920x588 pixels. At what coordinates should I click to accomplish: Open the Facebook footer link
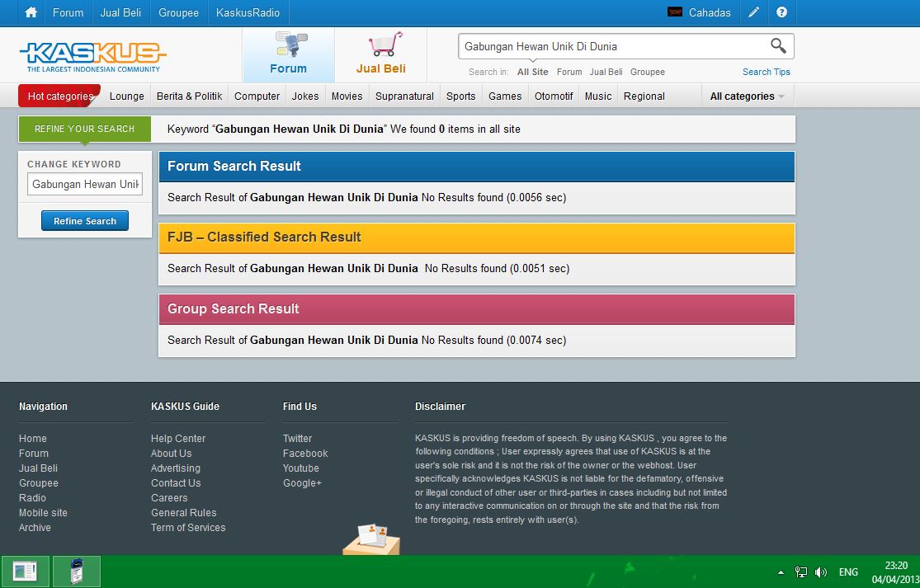tap(305, 454)
